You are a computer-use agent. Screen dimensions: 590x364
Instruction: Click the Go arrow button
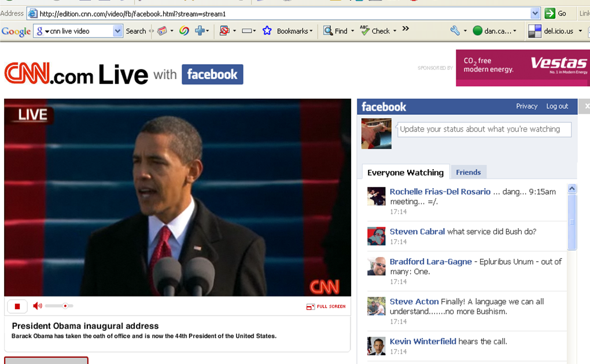pyautogui.click(x=550, y=13)
